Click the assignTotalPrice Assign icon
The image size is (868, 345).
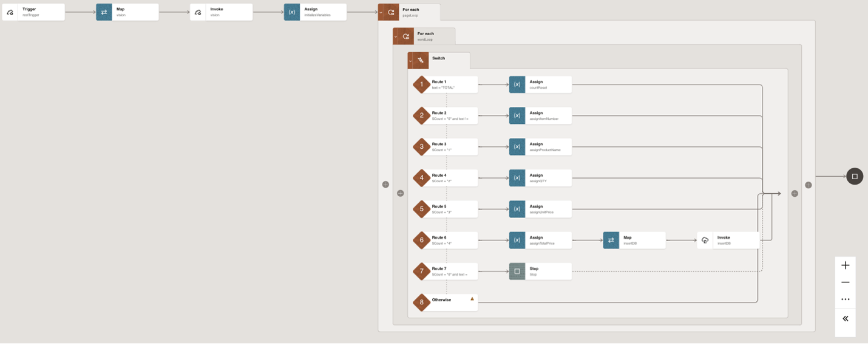(517, 240)
